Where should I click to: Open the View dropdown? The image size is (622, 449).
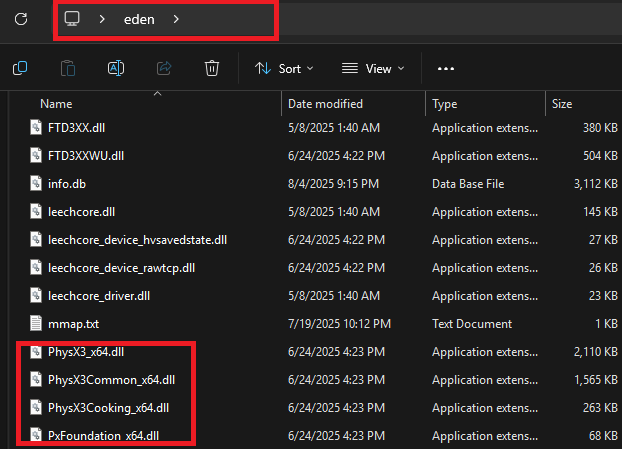tap(373, 68)
